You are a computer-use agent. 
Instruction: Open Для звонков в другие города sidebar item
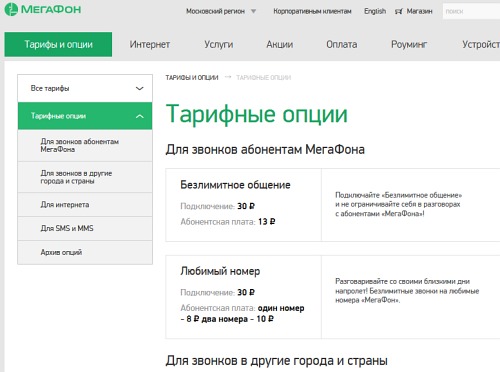pos(85,177)
